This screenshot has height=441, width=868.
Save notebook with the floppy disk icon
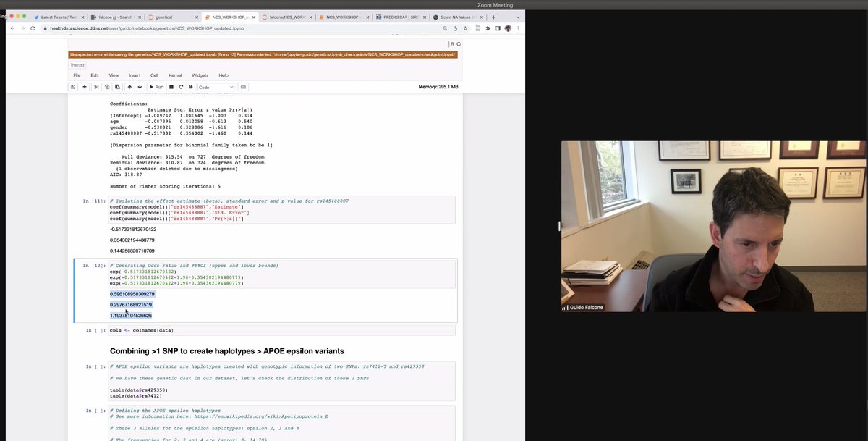(73, 87)
